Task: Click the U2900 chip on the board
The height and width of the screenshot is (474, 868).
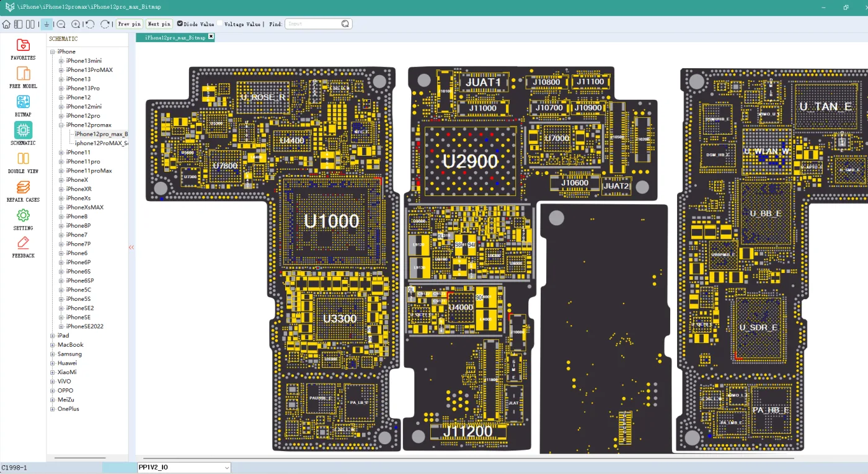Action: 470,162
